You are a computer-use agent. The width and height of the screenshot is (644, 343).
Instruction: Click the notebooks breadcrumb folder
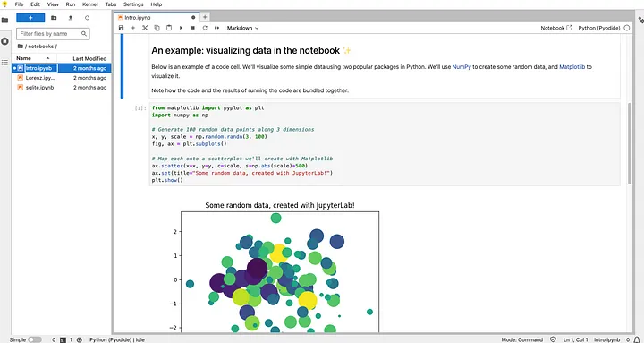(41, 46)
